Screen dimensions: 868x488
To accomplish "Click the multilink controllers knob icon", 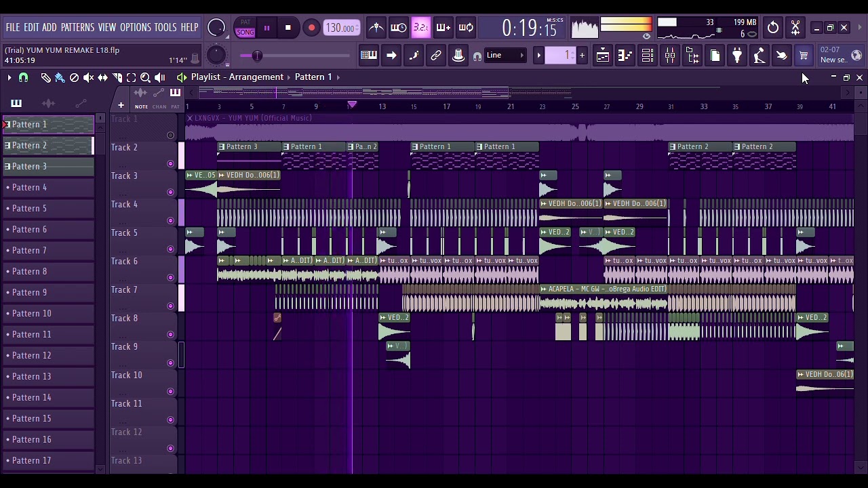I will [458, 56].
